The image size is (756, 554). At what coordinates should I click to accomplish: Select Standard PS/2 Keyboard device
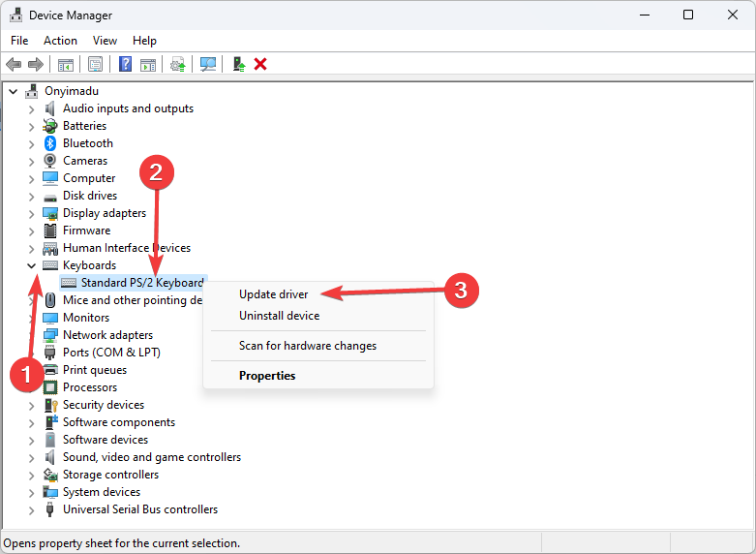click(x=142, y=283)
